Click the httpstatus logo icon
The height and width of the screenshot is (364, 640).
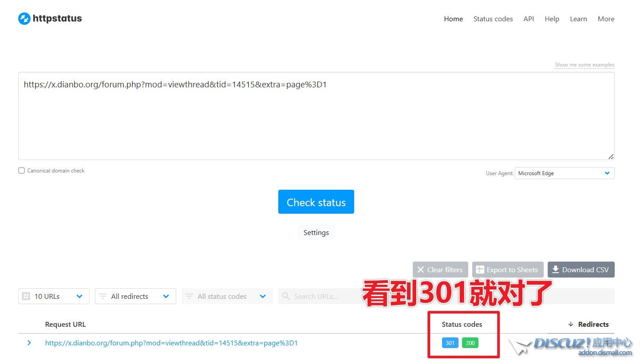point(24,19)
